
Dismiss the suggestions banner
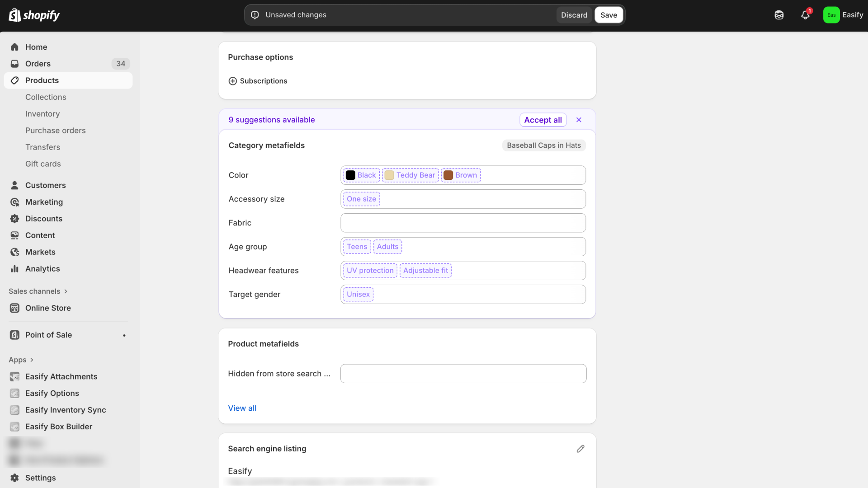(579, 120)
